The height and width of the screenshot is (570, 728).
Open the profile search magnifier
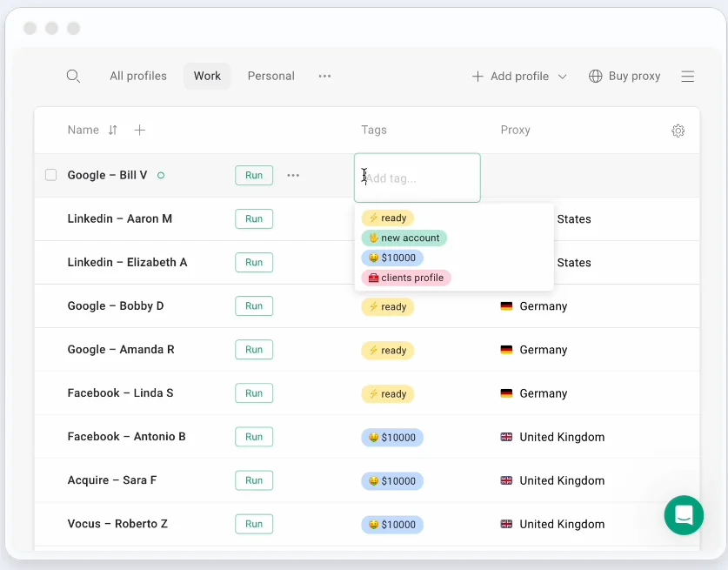(x=73, y=77)
